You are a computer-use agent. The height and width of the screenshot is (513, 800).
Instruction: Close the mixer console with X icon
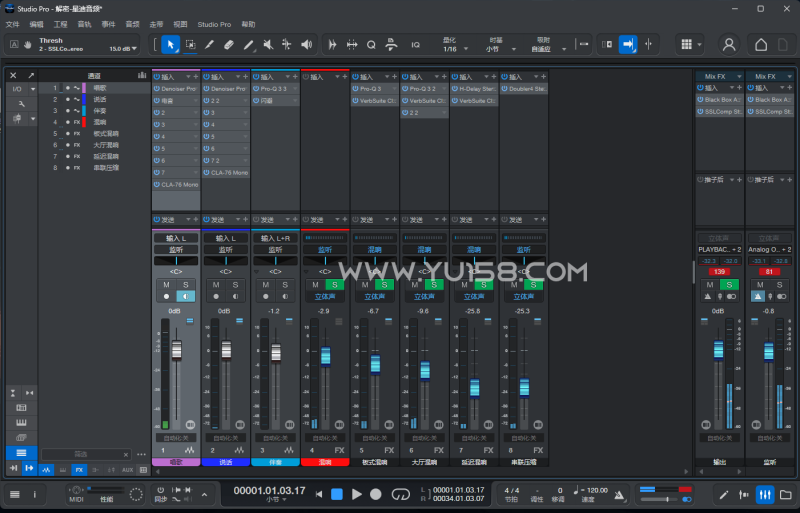pyautogui.click(x=13, y=76)
